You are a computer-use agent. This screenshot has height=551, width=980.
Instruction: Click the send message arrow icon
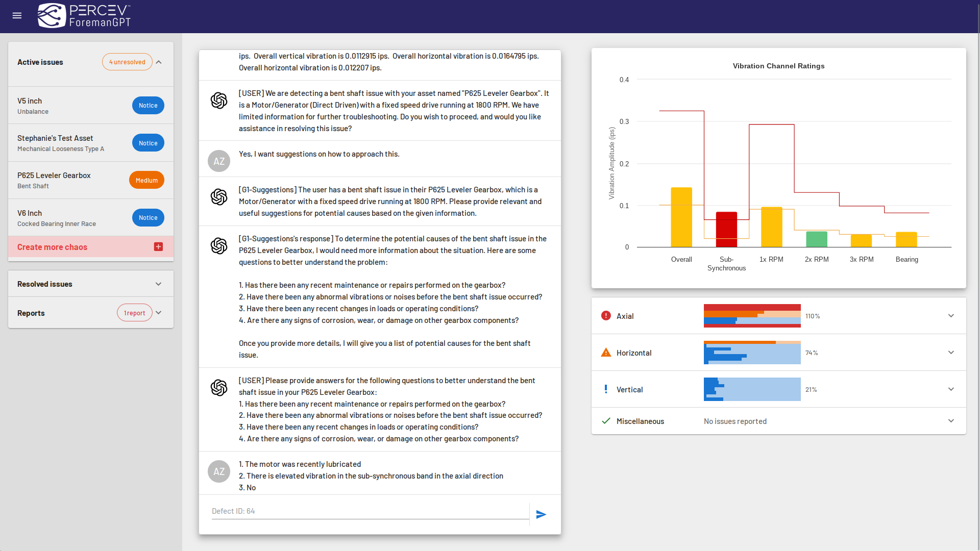point(541,514)
